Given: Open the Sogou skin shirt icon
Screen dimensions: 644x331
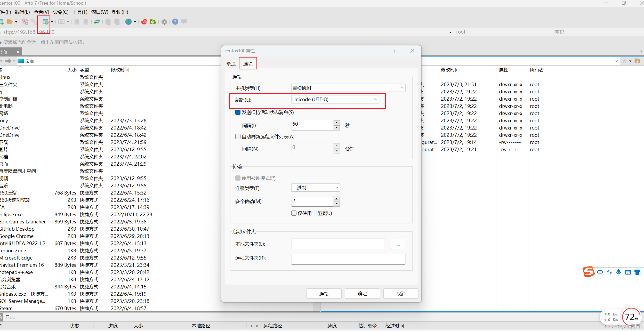Looking at the screenshot, I should pos(637,272).
